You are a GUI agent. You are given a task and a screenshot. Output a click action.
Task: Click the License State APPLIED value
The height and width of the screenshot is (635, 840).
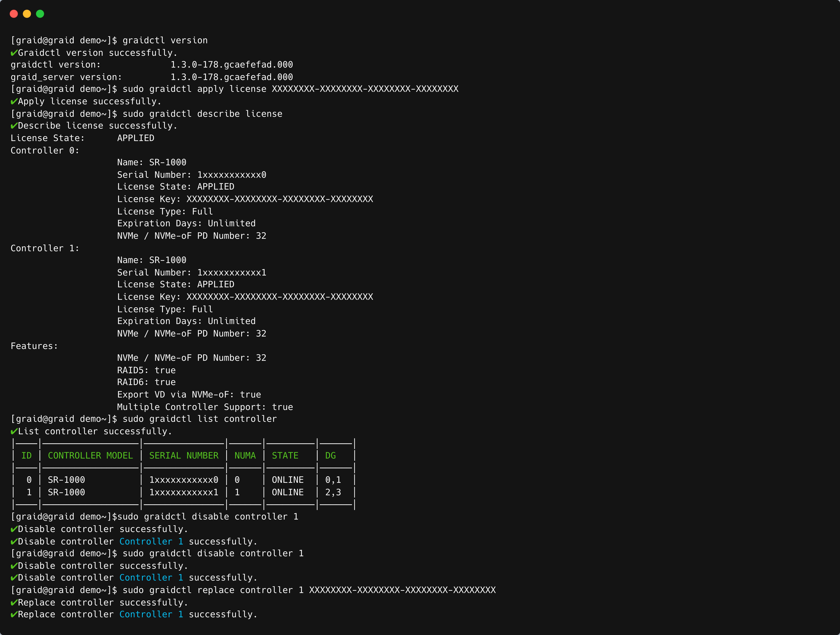(x=136, y=138)
